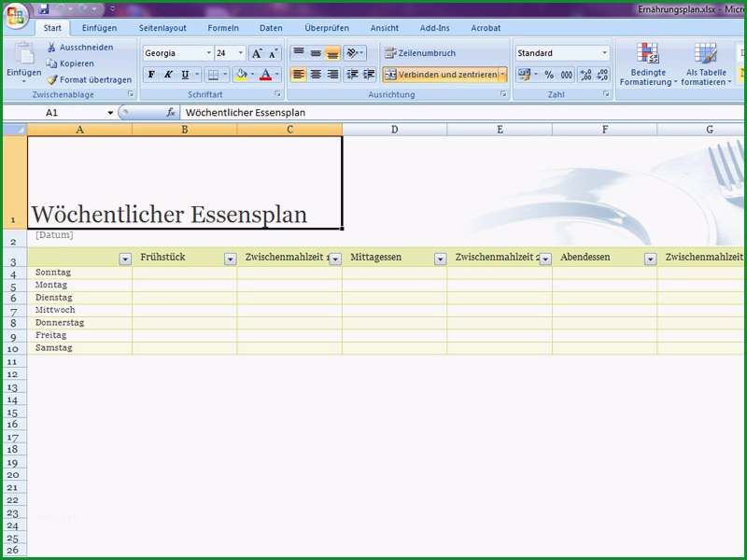Screen dimensions: 747x560
Task: Click the Ausschneiden scissors icon
Action: coord(51,48)
